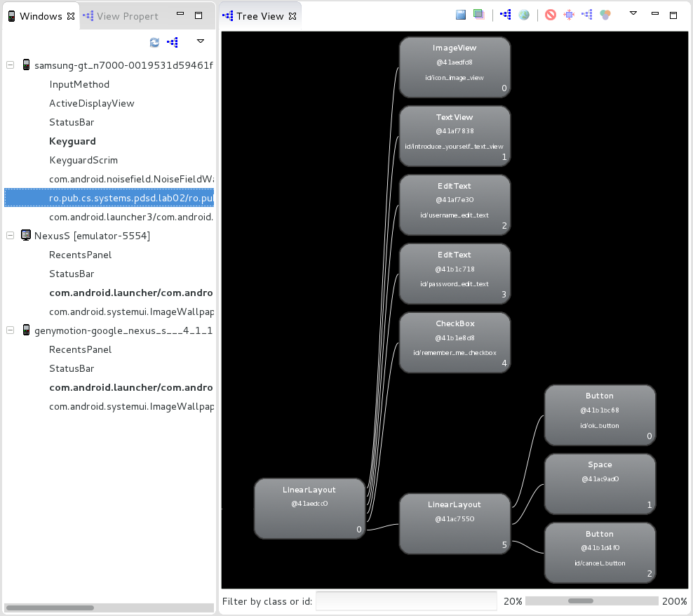The image size is (693, 616).
Task: Select StatusBar under the NexusS emulator
Action: pyautogui.click(x=72, y=274)
